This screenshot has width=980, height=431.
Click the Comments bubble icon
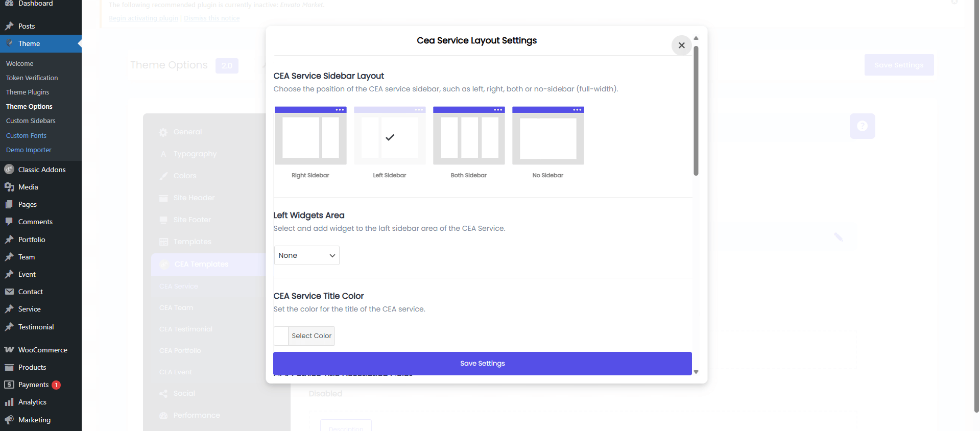[9, 222]
